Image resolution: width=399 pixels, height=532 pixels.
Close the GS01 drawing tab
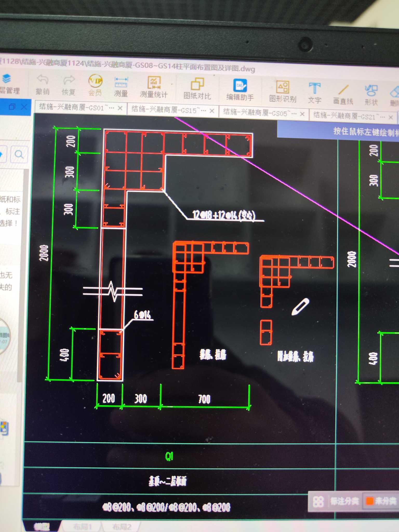(x=120, y=108)
